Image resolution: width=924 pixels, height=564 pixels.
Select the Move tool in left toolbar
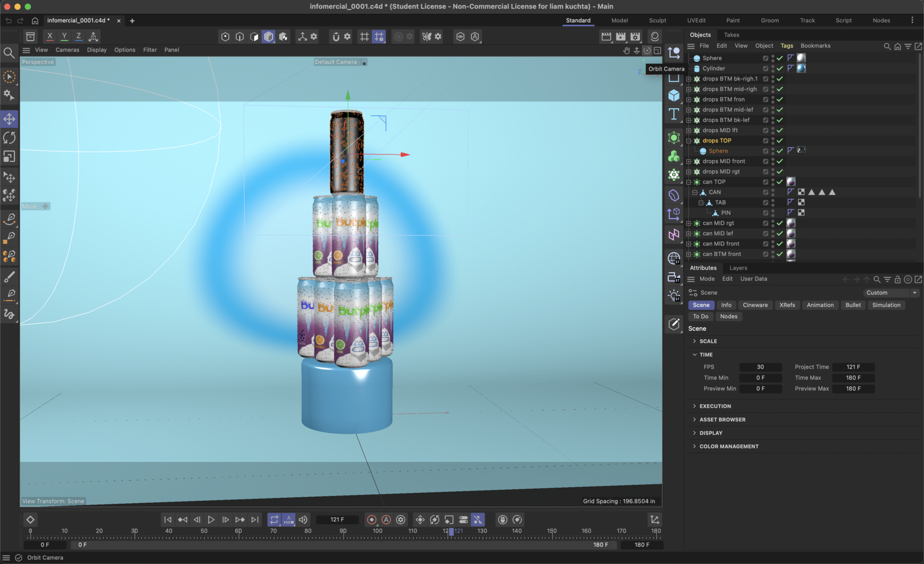tap(9, 119)
